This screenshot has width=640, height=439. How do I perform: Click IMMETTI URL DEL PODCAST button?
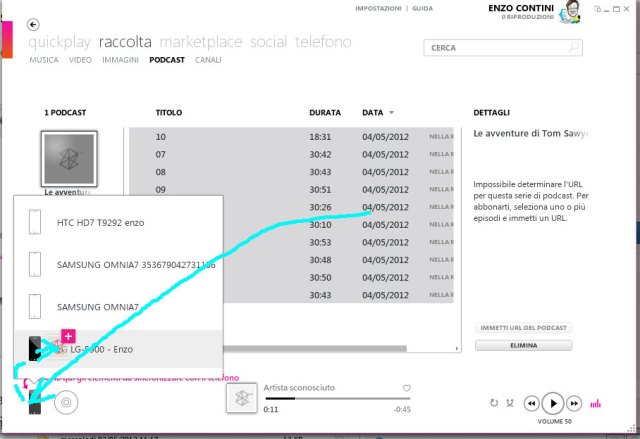point(524,328)
